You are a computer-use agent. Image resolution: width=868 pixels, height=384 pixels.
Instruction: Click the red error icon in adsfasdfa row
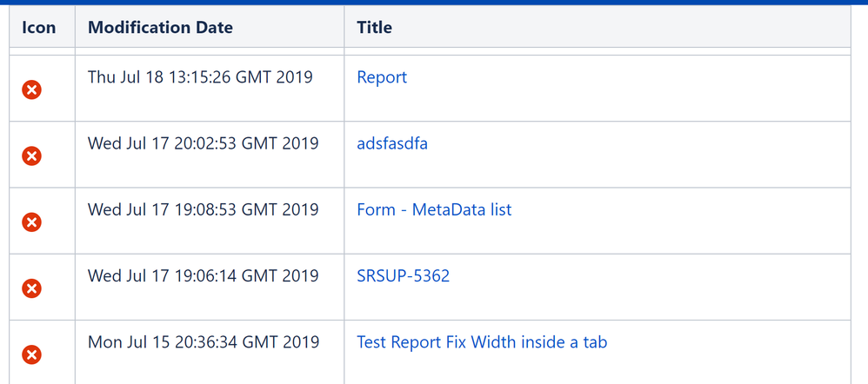point(31,156)
